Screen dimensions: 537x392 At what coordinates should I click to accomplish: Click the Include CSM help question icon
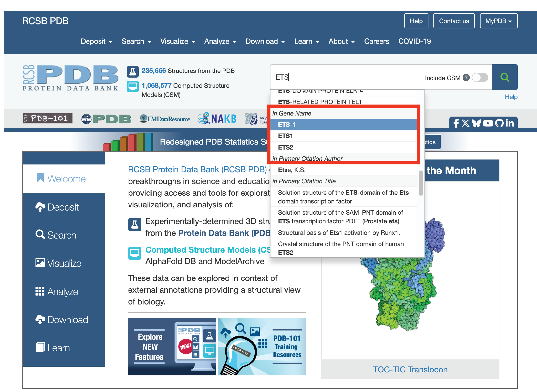pyautogui.click(x=466, y=78)
